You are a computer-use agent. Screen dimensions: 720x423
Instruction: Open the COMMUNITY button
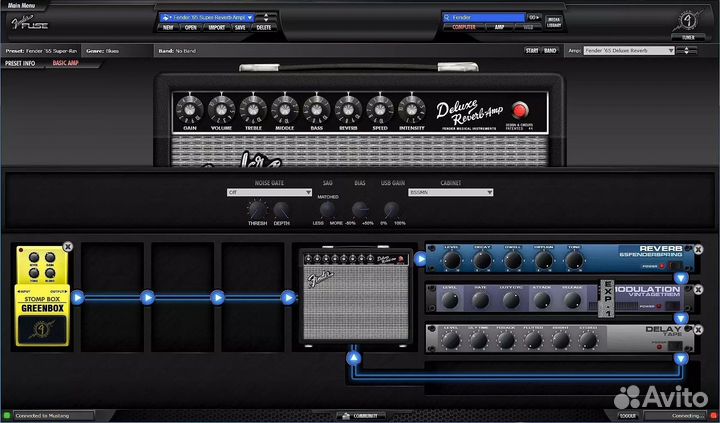360,416
